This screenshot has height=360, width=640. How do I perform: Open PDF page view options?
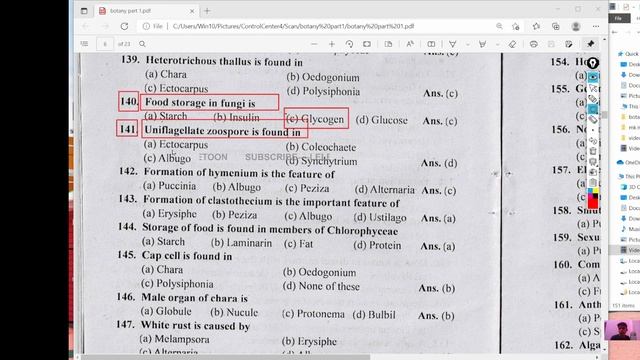pyautogui.click(x=388, y=44)
